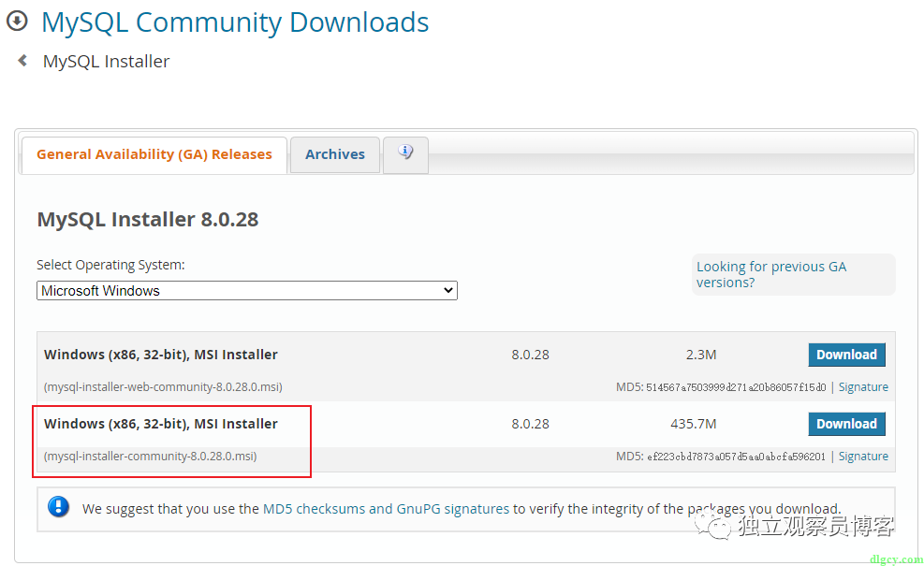
Task: Open Signature link for the web-community installer
Action: click(x=863, y=387)
